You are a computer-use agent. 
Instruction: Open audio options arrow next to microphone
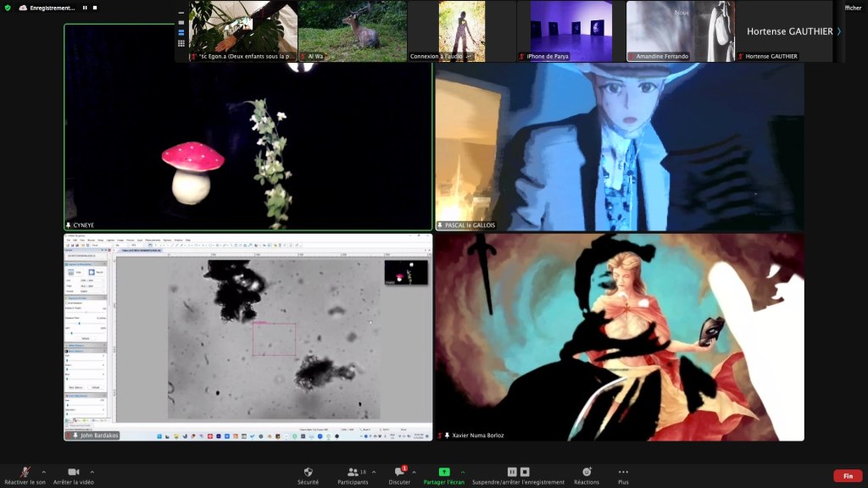point(44,471)
